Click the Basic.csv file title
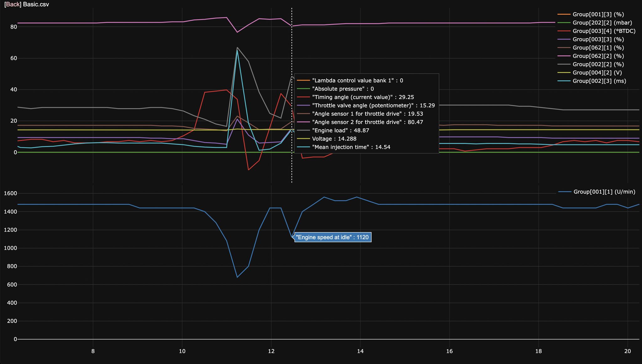Viewport: 642px width, 364px height. (36, 4)
